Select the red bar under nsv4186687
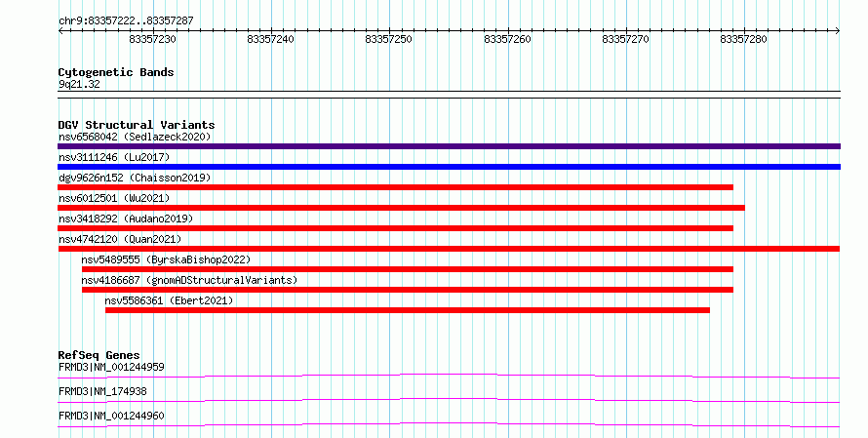 click(x=408, y=290)
